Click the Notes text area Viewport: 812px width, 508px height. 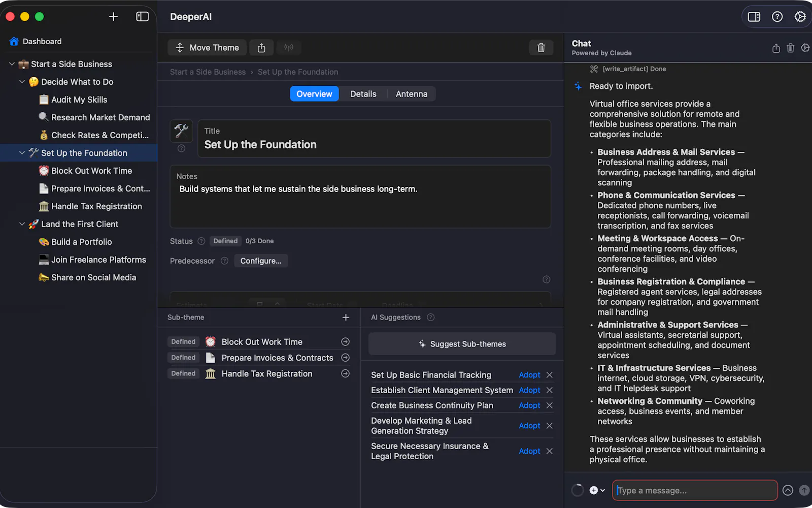click(x=360, y=197)
